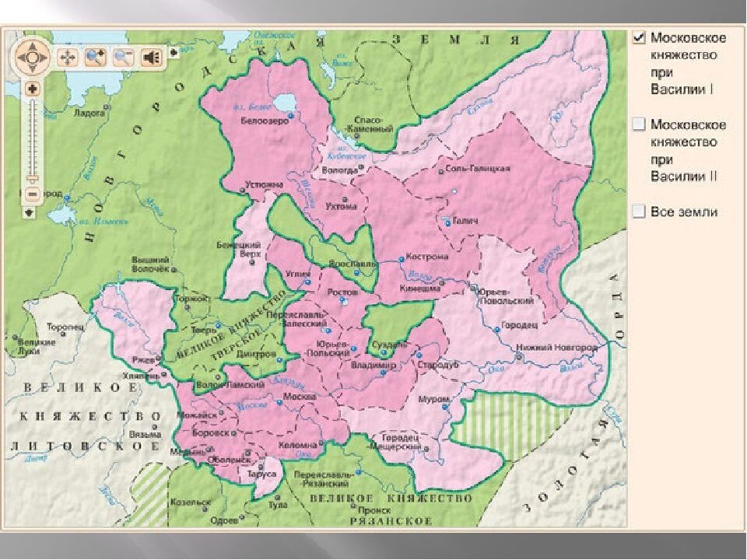747x560 pixels.
Task: Select the magnifier zoom-in tool
Action: click(95, 57)
